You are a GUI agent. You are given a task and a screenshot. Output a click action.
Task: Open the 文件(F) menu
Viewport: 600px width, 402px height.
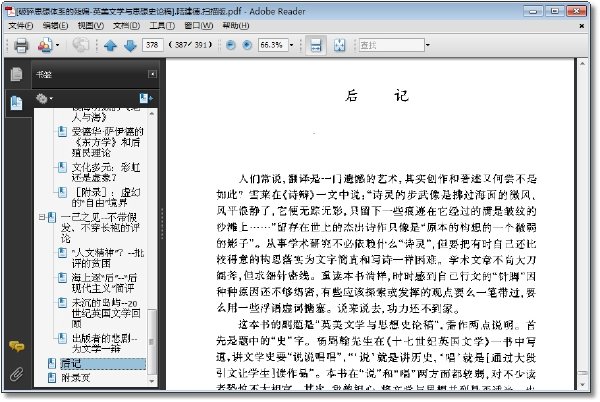point(21,26)
